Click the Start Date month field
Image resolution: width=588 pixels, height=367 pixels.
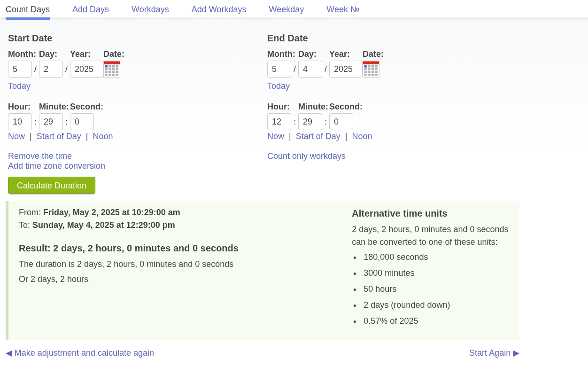tap(20, 69)
